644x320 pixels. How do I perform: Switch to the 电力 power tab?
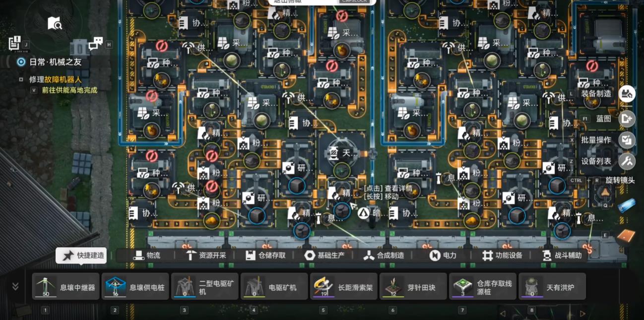click(x=443, y=256)
